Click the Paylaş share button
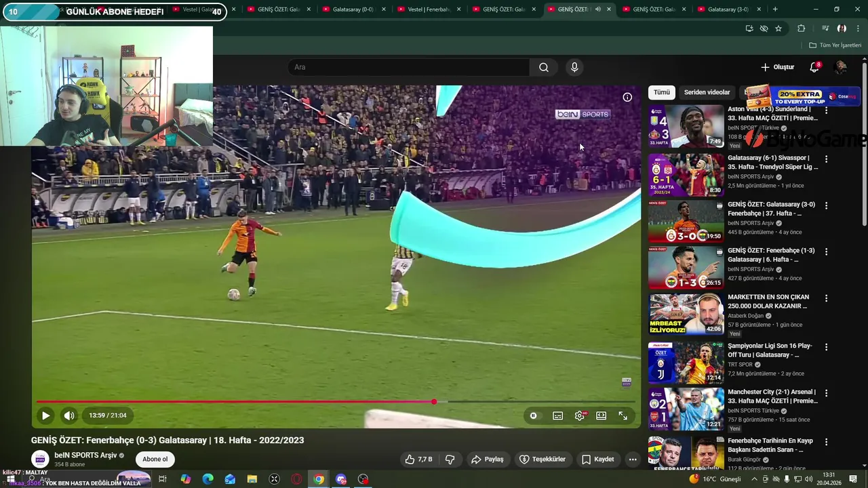Screen dimensions: 868x488 pos(488,459)
